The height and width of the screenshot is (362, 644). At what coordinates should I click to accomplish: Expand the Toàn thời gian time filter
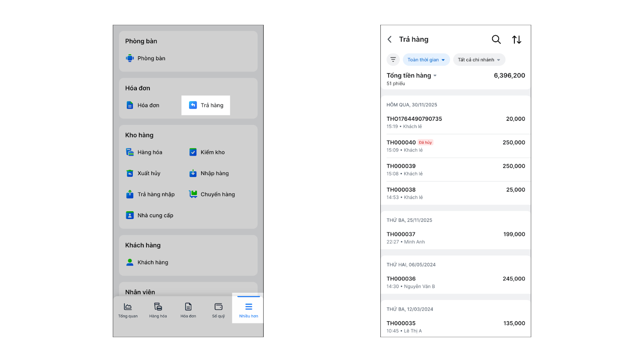(x=426, y=60)
